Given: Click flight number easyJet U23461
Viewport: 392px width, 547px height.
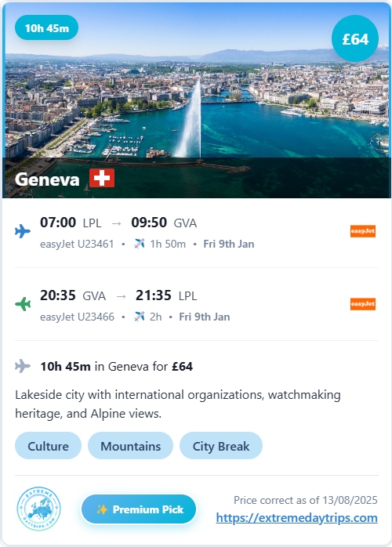Looking at the screenshot, I should coord(77,244).
